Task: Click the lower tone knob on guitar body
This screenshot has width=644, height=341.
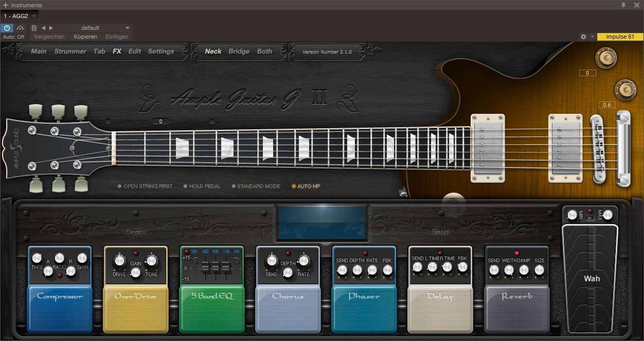Action: pyautogui.click(x=625, y=90)
